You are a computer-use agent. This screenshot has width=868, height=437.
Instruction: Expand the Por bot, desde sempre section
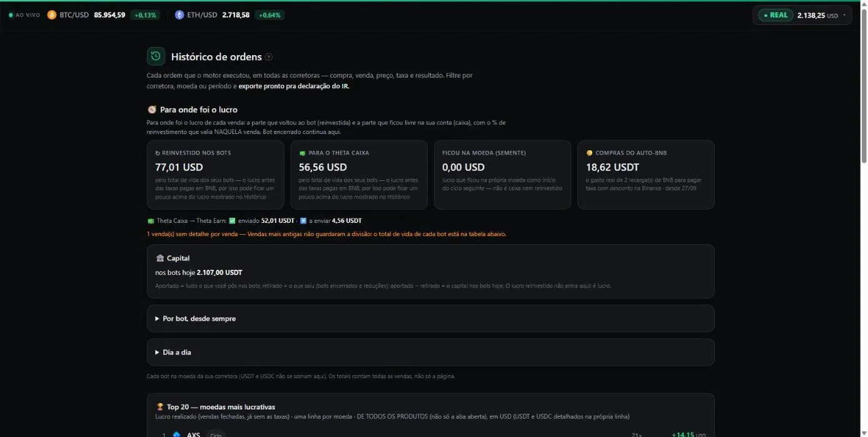coord(430,318)
